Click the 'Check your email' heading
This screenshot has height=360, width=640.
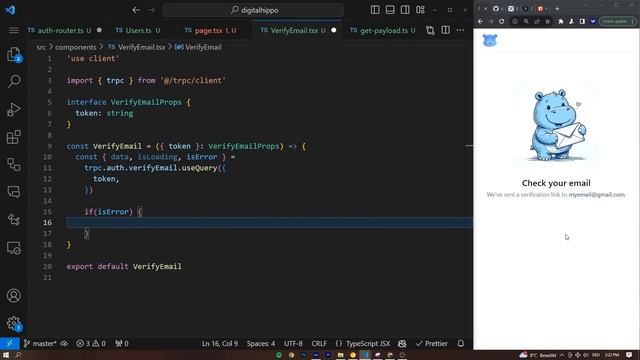pos(556,183)
